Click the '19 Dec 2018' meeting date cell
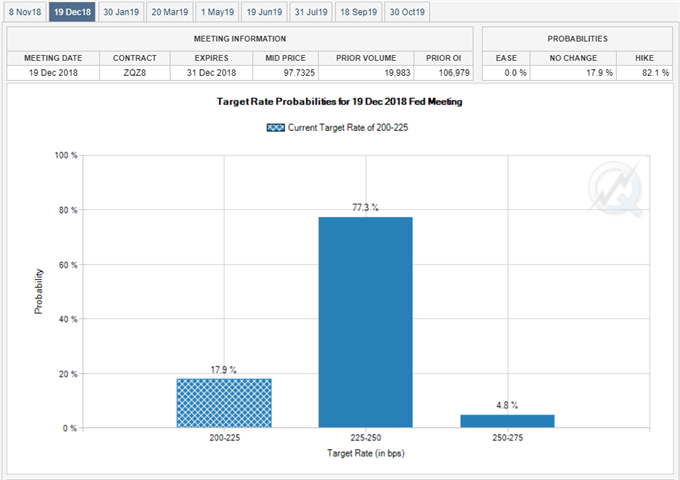 click(x=53, y=73)
